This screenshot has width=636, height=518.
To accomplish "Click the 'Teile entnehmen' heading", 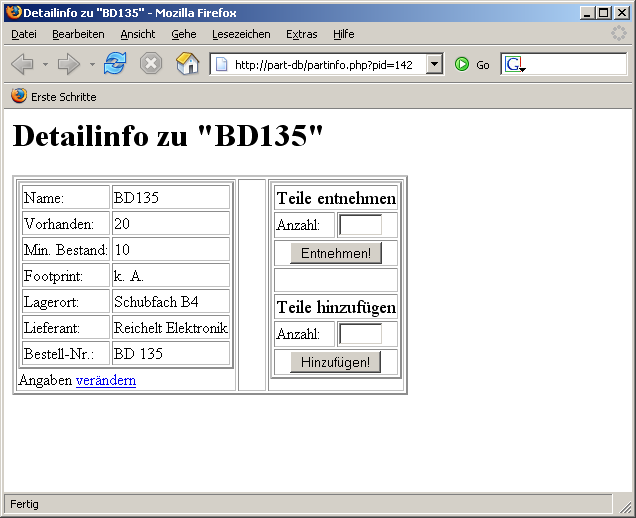I will coord(336,198).
